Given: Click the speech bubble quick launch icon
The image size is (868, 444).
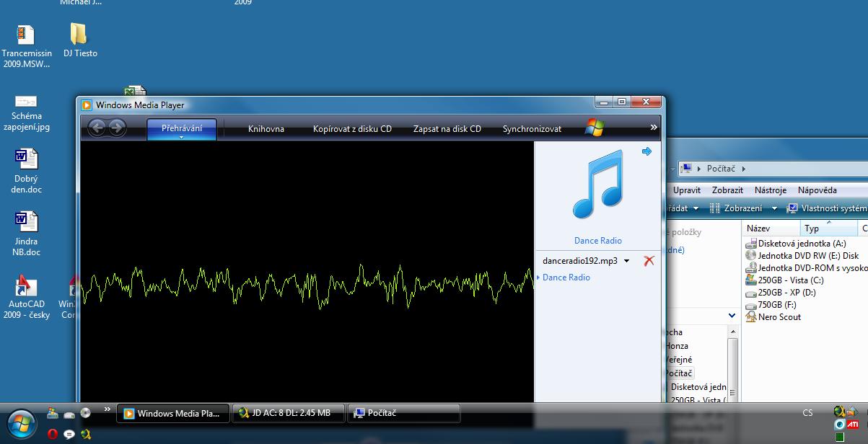Looking at the screenshot, I should click(69, 434).
